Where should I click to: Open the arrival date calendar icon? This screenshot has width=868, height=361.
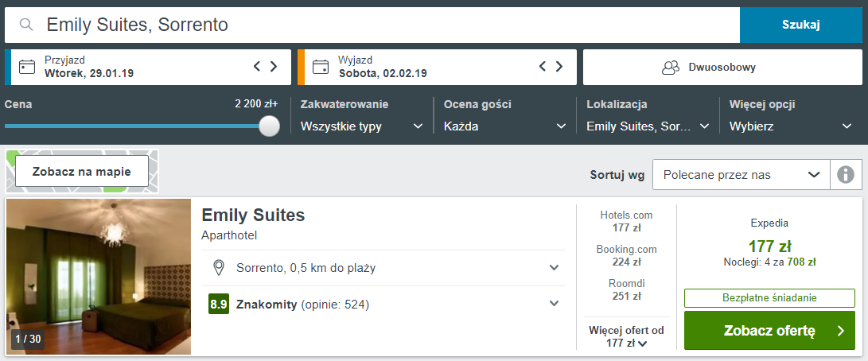[26, 67]
